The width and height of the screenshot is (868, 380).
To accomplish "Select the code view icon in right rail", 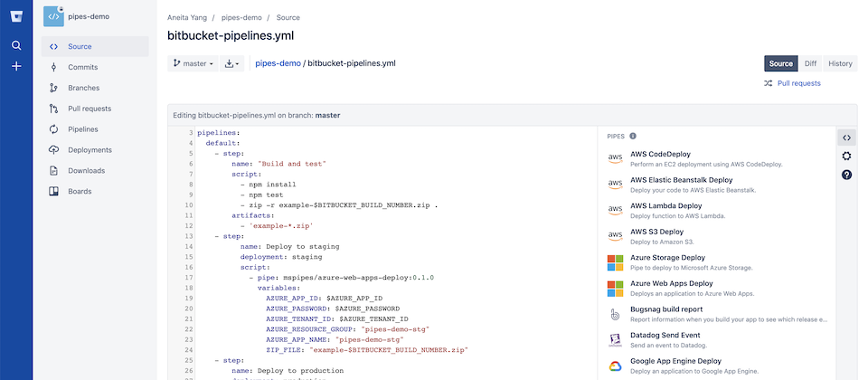I will 846,138.
